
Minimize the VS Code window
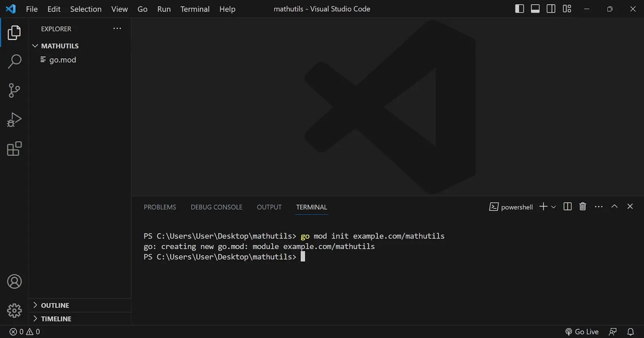click(586, 9)
